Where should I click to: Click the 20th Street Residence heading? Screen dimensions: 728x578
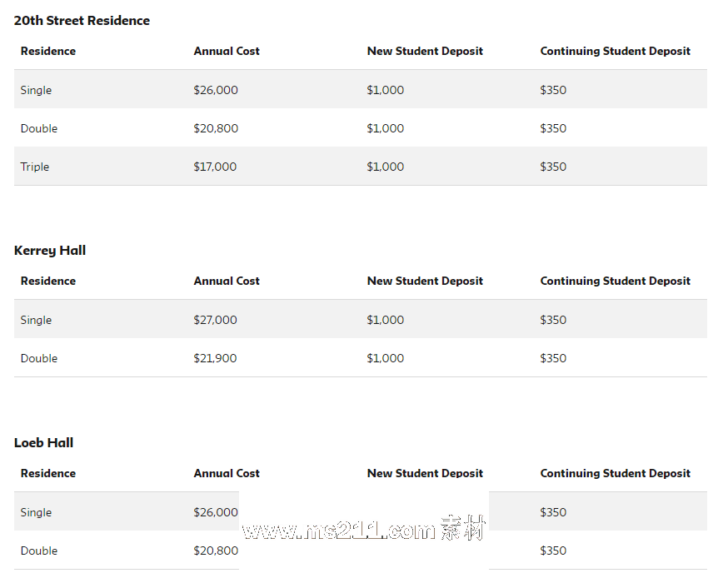click(82, 21)
